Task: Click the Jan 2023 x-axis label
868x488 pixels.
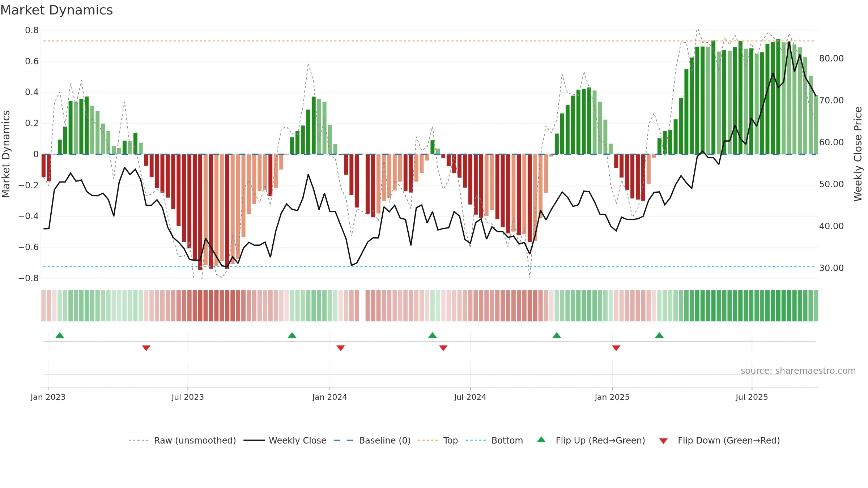Action: click(x=48, y=397)
